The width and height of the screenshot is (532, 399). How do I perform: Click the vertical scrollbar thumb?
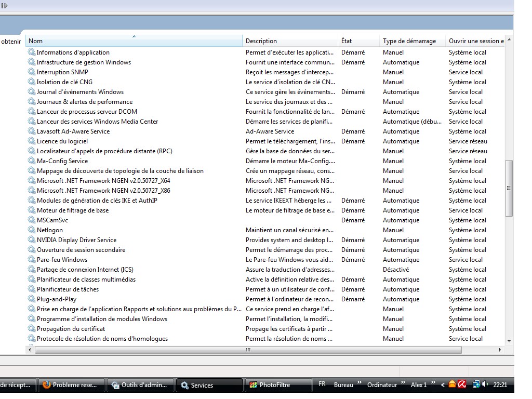(509, 188)
